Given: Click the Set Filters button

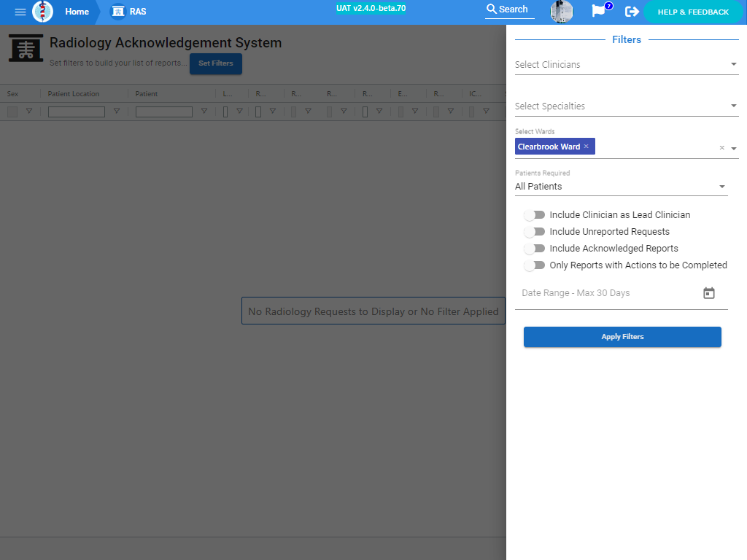Looking at the screenshot, I should coord(216,63).
